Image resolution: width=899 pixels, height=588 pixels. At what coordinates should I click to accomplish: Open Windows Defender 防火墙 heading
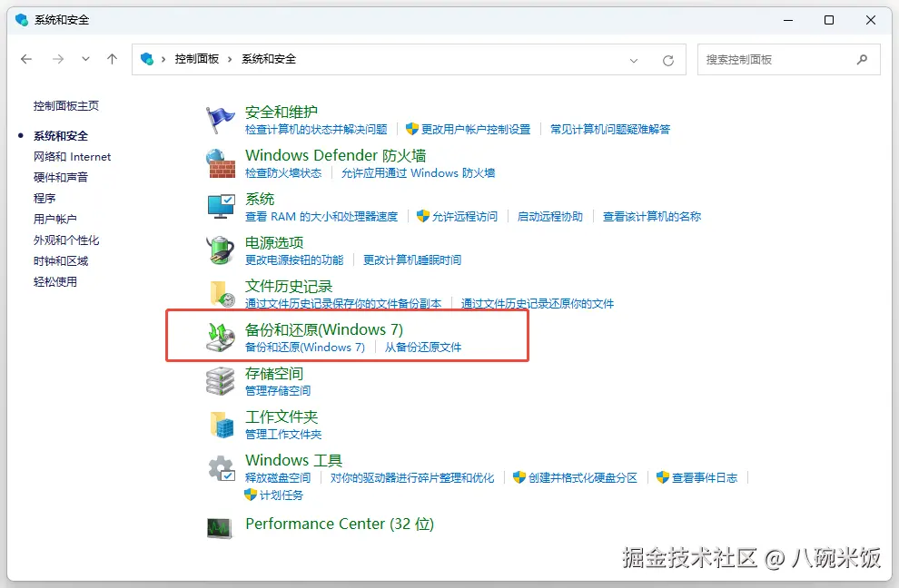[335, 155]
